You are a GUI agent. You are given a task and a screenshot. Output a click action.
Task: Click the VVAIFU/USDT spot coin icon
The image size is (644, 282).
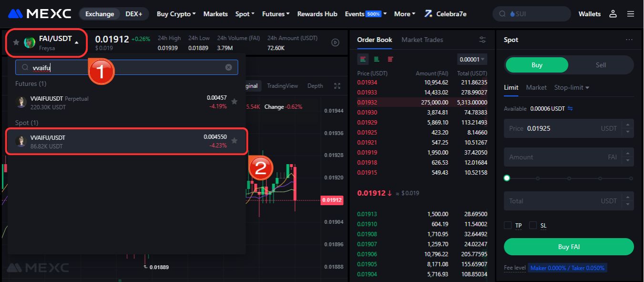pyautogui.click(x=21, y=141)
